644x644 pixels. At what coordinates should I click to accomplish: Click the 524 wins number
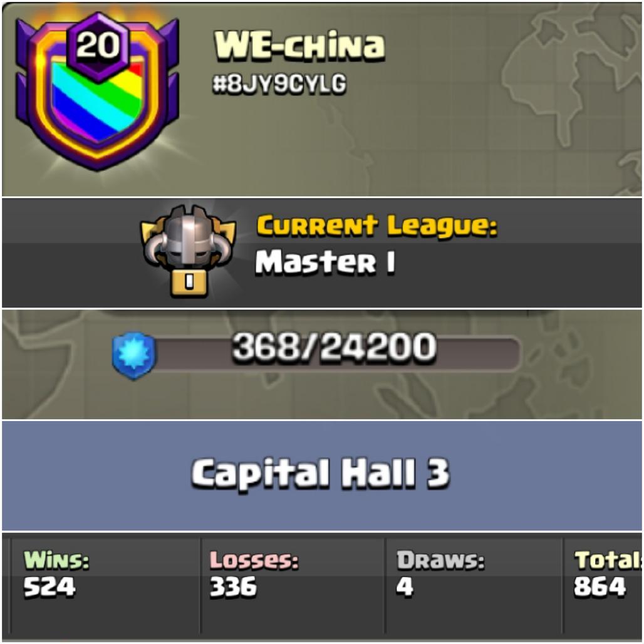[49, 586]
